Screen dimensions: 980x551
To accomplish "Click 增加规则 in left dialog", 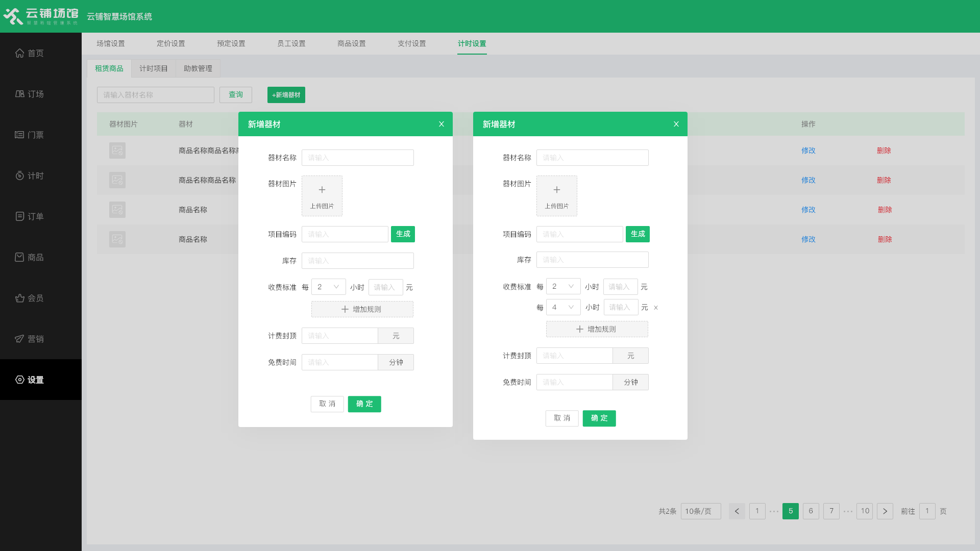I will 362,309.
